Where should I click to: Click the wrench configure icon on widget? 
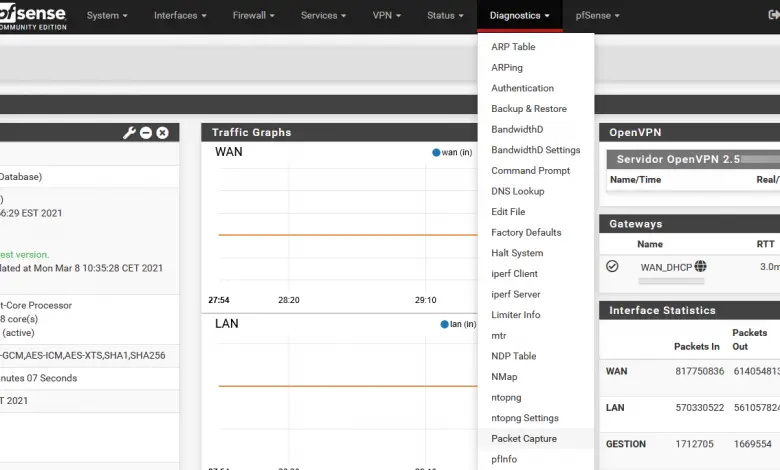[x=129, y=133]
